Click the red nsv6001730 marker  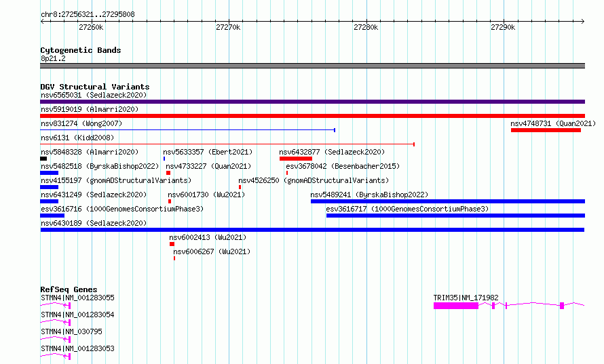170,201
